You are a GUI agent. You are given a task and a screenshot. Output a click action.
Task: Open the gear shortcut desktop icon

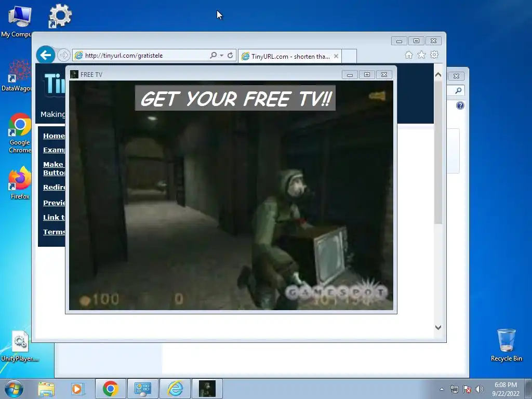pyautogui.click(x=60, y=16)
